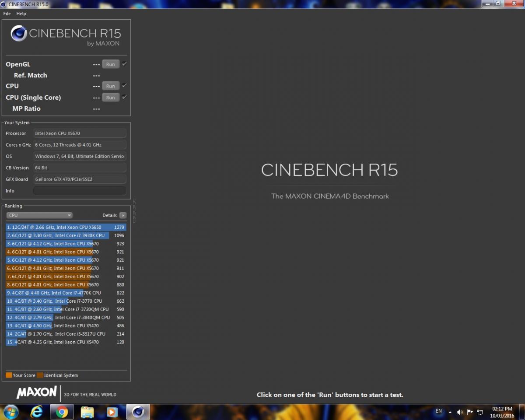The image size is (525, 420).
Task: Select ranking row 2 Core i7-3930K 1096
Action: [66, 235]
